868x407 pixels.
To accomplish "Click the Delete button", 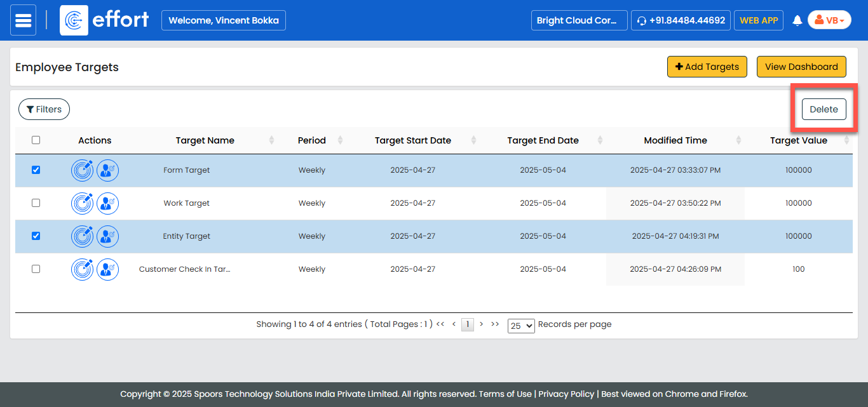I will coord(824,109).
